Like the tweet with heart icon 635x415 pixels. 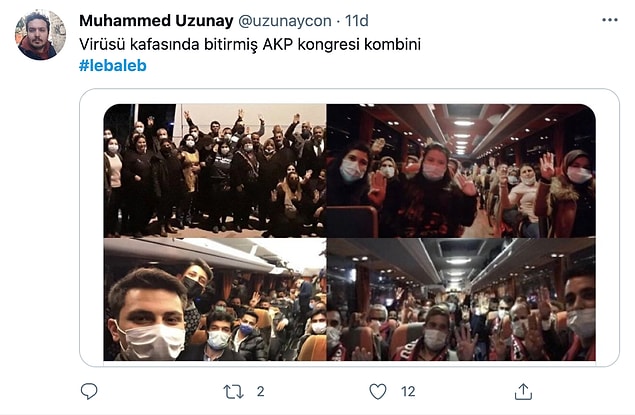[x=378, y=392]
